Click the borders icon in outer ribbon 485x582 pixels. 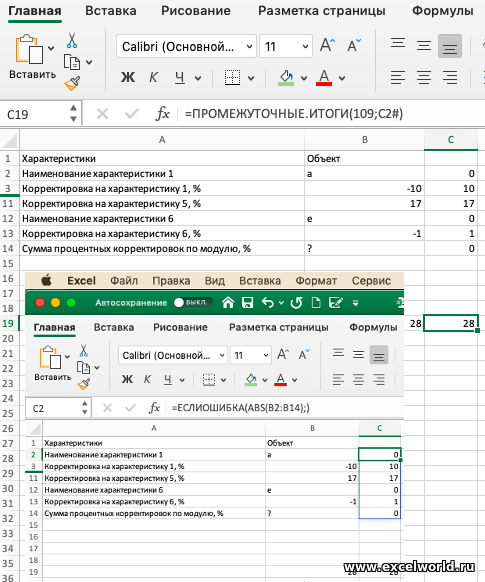click(232, 78)
